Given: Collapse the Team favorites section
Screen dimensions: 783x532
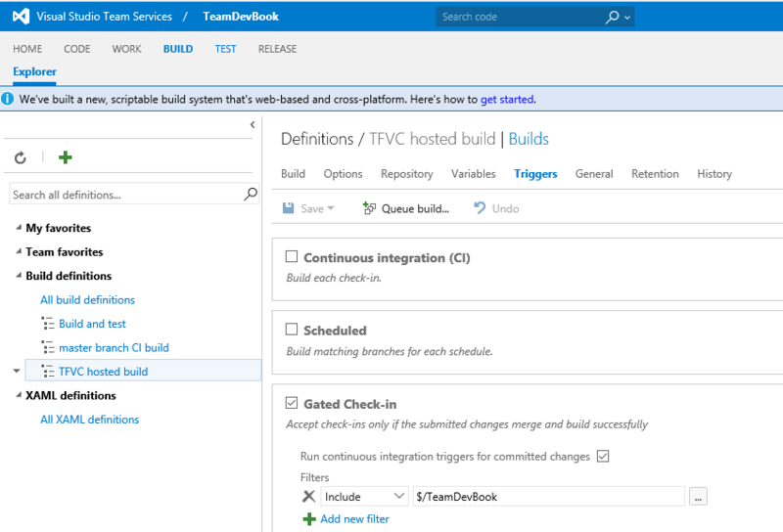Looking at the screenshot, I should (19, 251).
